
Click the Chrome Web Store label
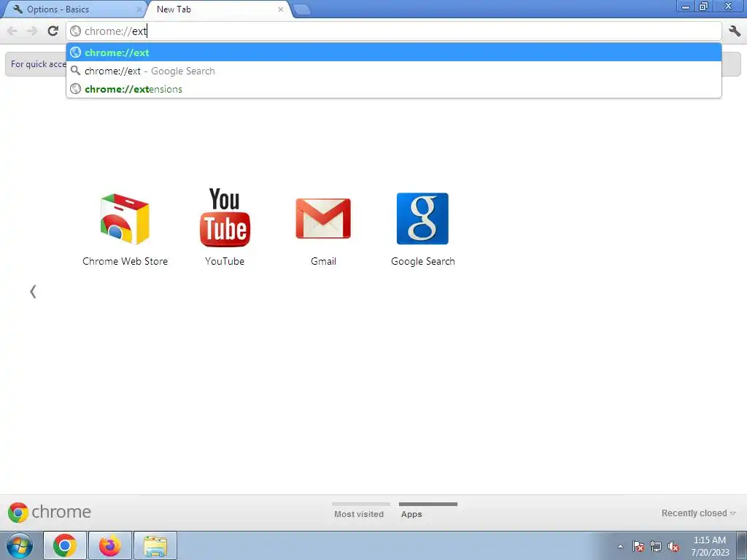tap(125, 261)
